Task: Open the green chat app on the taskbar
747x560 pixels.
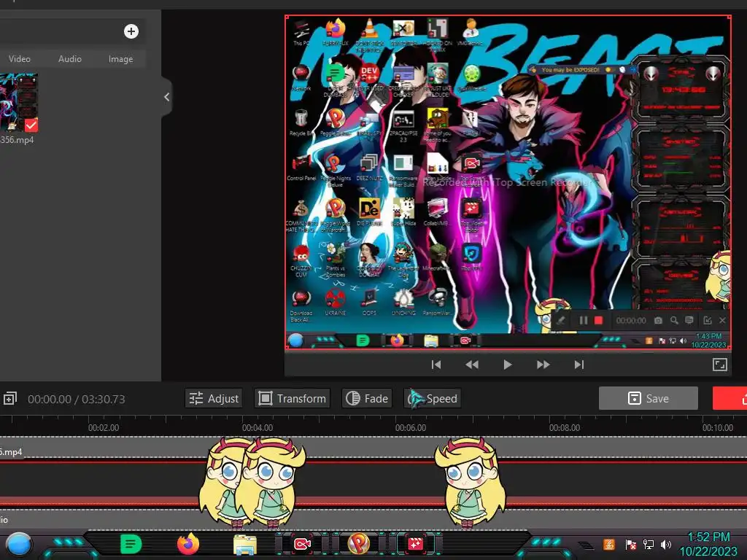Action: point(131,544)
